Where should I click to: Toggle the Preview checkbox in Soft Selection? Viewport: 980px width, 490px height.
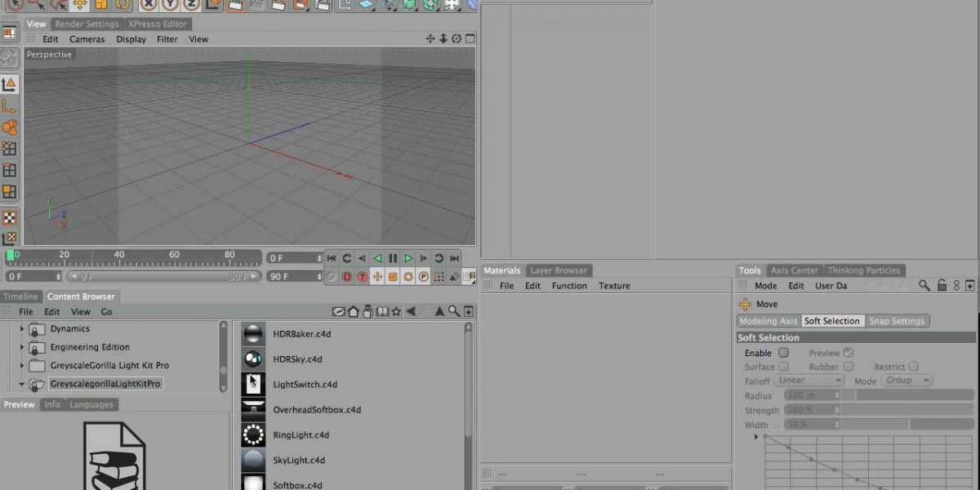click(x=849, y=353)
